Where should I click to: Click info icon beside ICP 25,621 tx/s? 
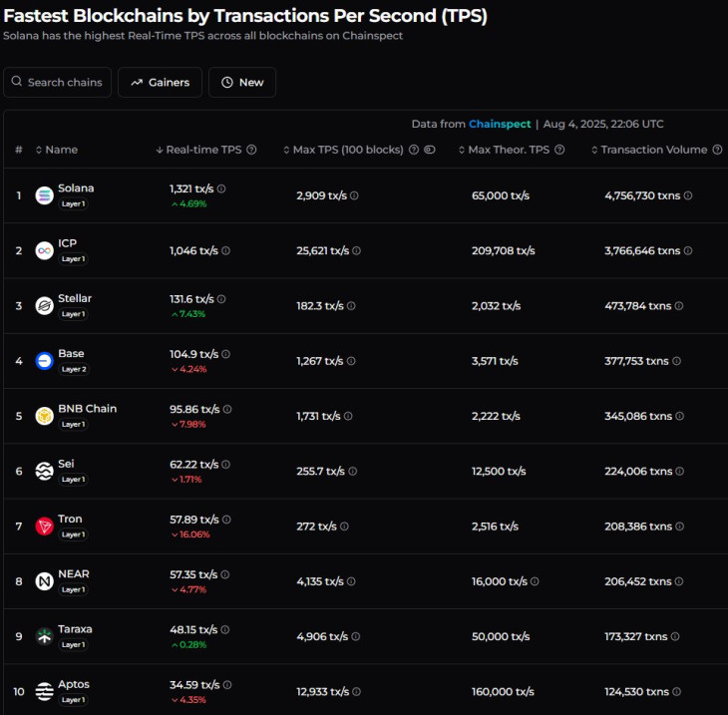click(x=356, y=250)
